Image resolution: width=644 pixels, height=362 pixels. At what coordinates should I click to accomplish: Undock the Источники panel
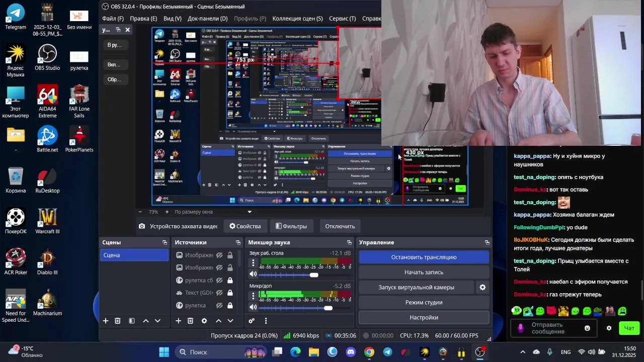click(238, 242)
